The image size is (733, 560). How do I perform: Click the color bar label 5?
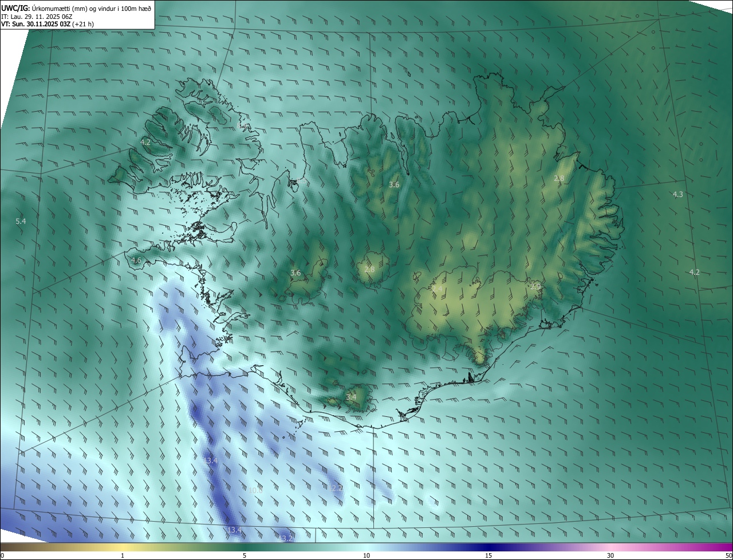pyautogui.click(x=245, y=555)
